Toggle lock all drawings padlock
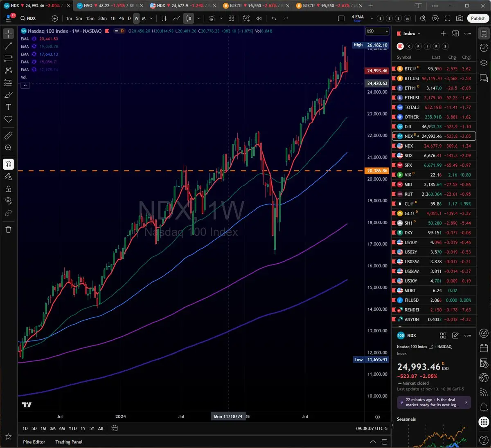This screenshot has width=491, height=448. click(8, 189)
